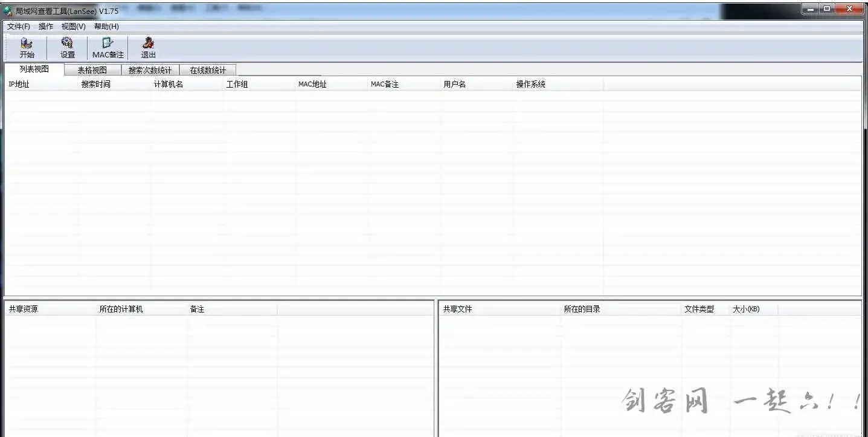
Task: Switch to the 列表视图 tab
Action: [34, 69]
